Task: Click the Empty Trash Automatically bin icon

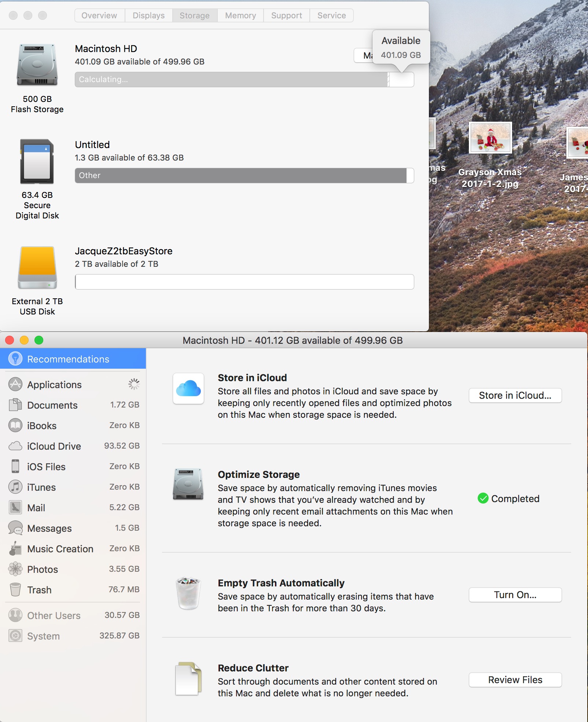Action: click(x=188, y=593)
